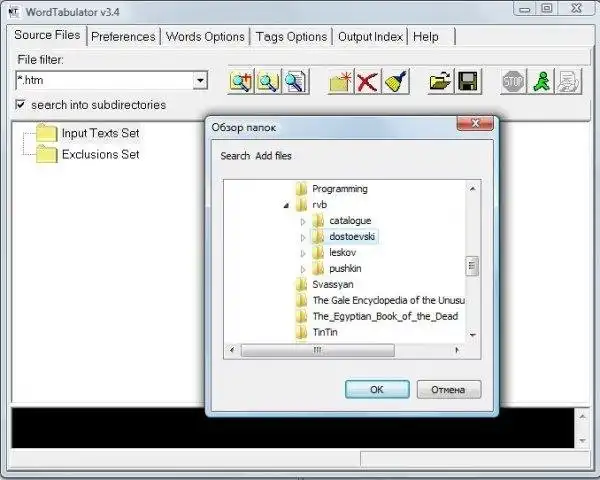The height and width of the screenshot is (480, 600).
Task: Select the Input Texts Set tree item
Action: pyautogui.click(x=100, y=133)
